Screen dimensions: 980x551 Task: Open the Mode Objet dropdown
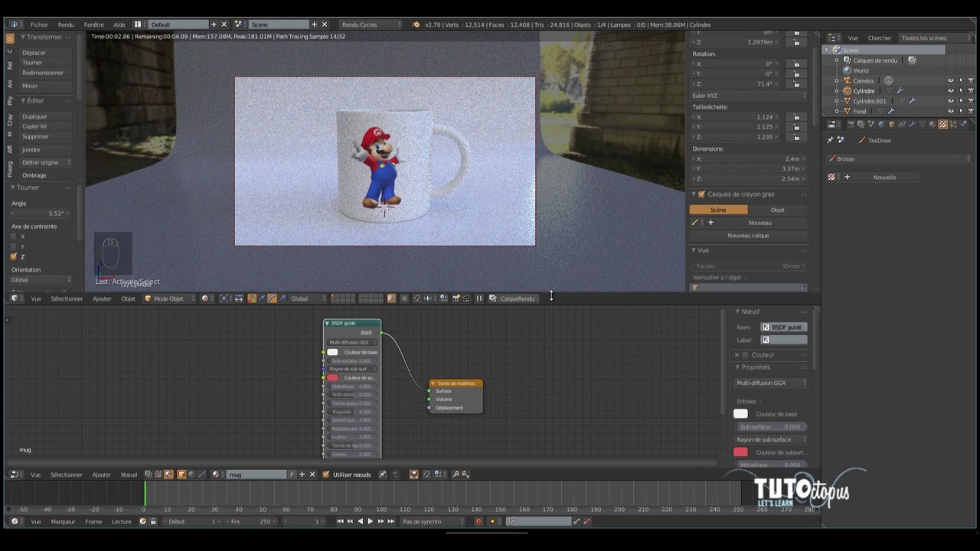coord(168,298)
